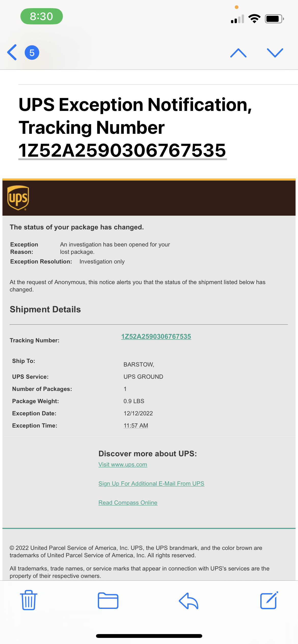Compose new message with pencil icon
Image resolution: width=298 pixels, height=644 pixels.
[x=269, y=600]
